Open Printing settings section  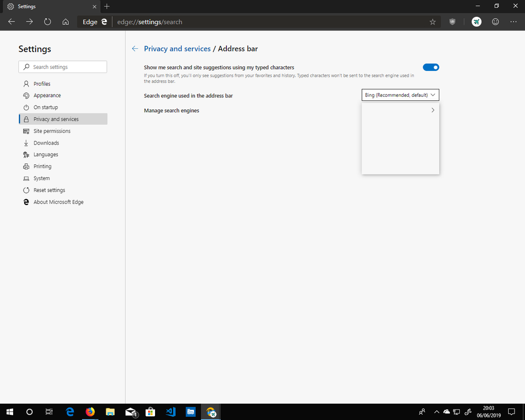(x=63, y=166)
